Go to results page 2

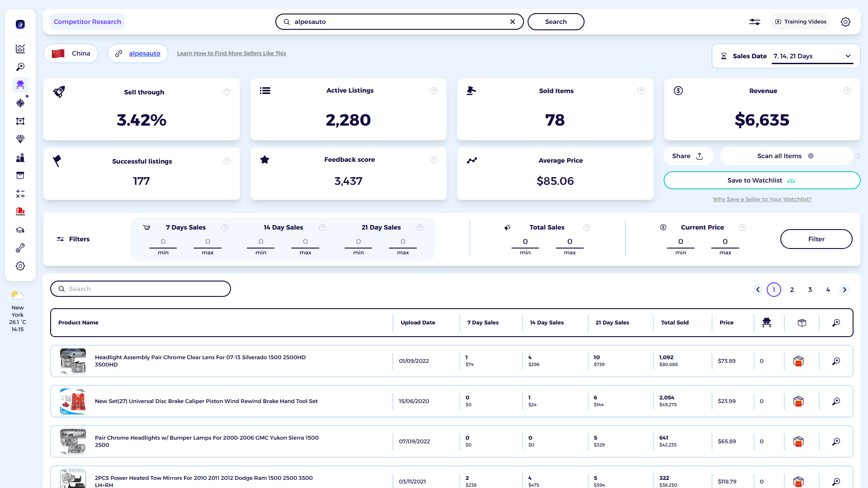coord(792,290)
